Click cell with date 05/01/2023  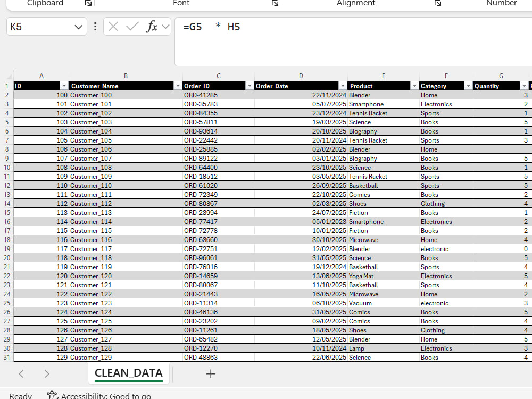tap(301, 221)
